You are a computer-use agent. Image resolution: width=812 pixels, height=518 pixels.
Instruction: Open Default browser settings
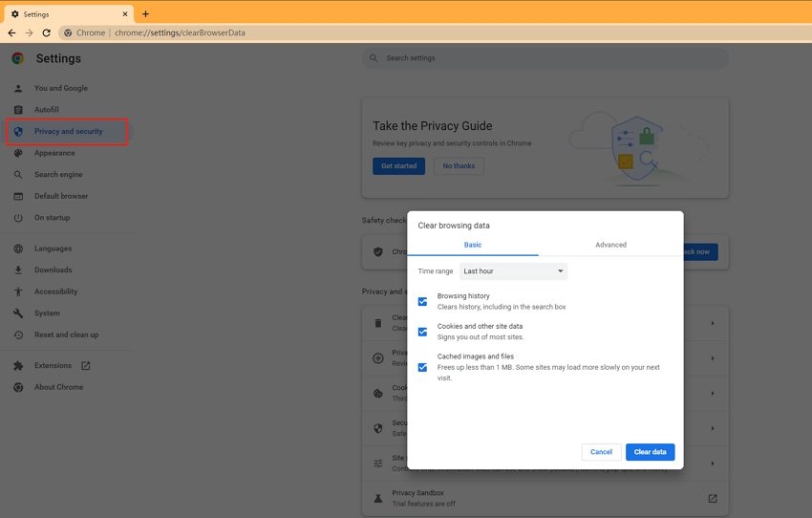[x=61, y=196]
